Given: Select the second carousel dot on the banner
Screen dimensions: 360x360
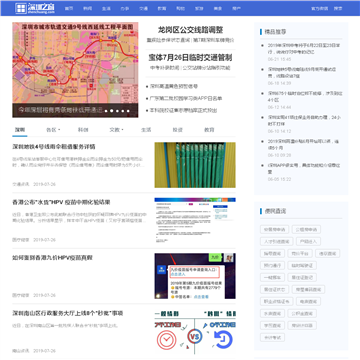Looking at the screenshot, I should (x=111, y=111).
